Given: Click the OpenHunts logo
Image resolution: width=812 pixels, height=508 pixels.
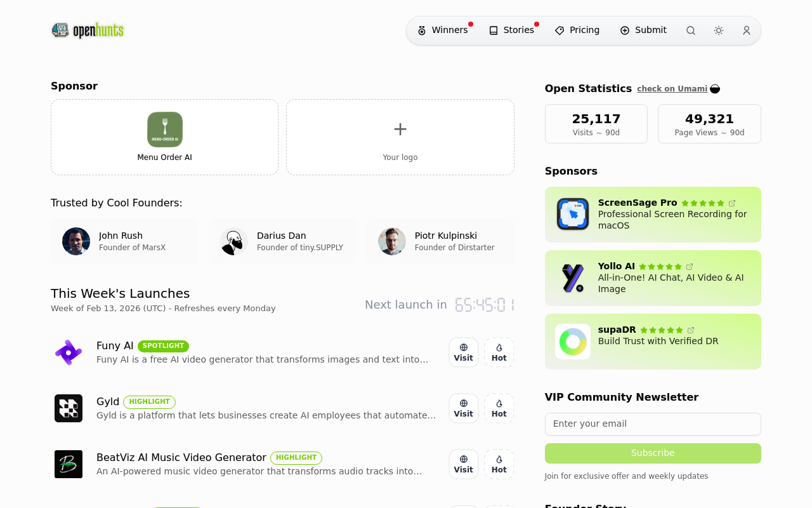Looking at the screenshot, I should point(88,30).
